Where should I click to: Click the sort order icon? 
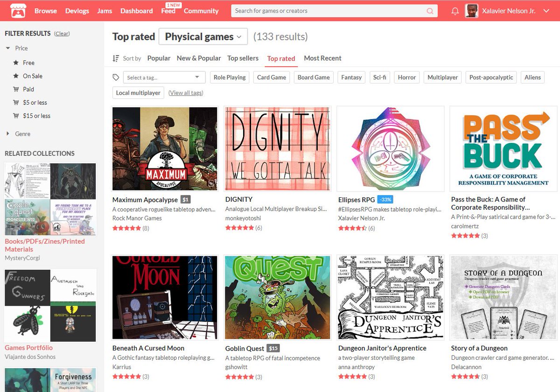[x=116, y=58]
